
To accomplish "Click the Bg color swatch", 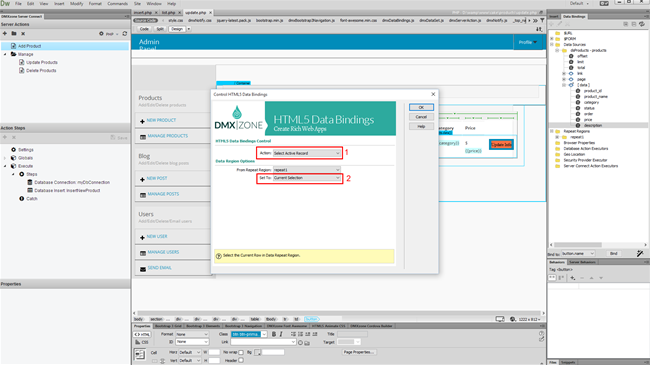I will pyautogui.click(x=258, y=352).
